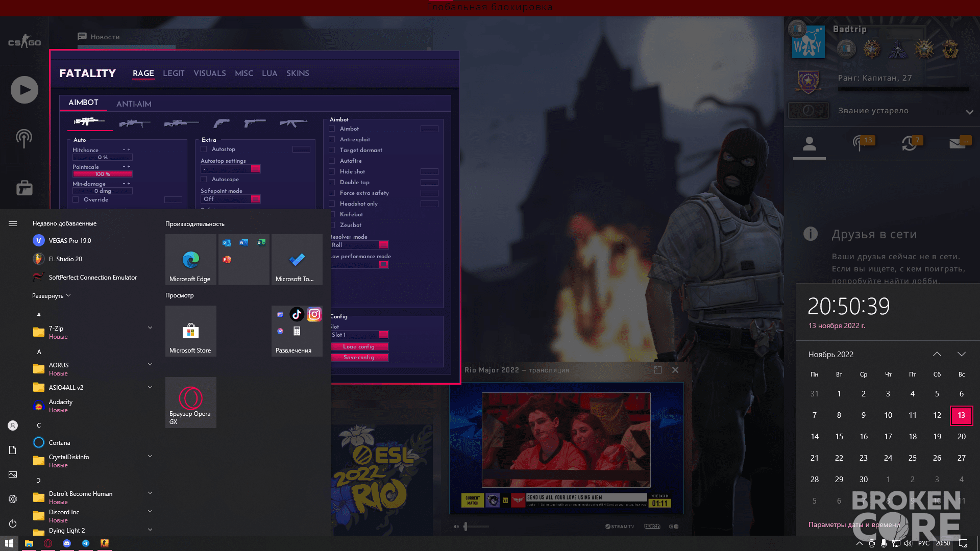Enable the Autofire checkbox
This screenshot has width=980, height=551.
click(x=332, y=161)
